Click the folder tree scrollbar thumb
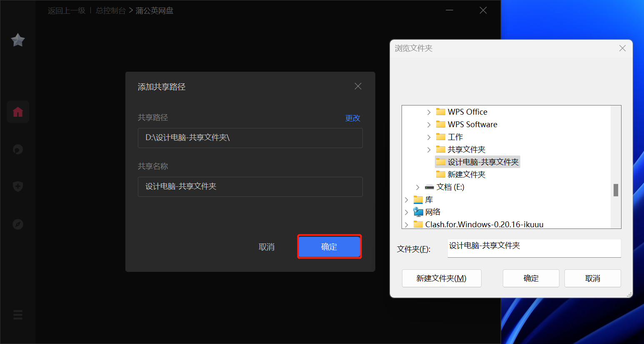The image size is (644, 344). coord(616,190)
